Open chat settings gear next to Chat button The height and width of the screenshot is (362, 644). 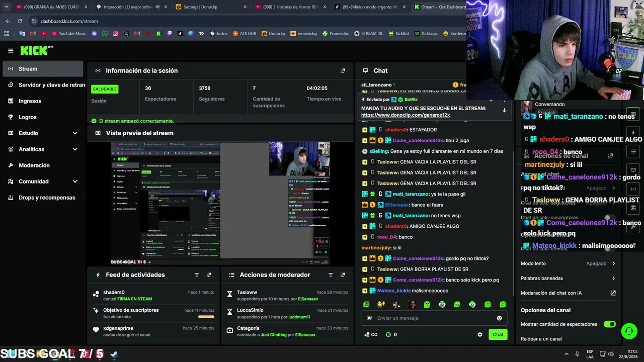click(480, 334)
